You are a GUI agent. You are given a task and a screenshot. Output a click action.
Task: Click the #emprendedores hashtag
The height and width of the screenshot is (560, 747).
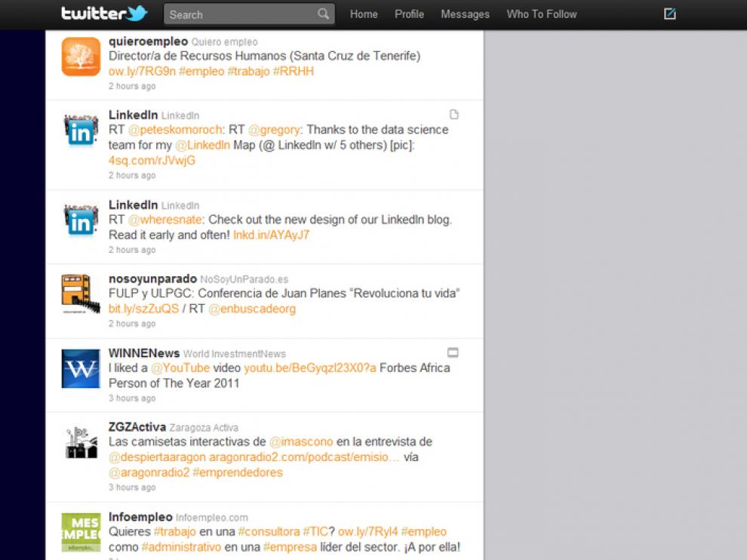[x=238, y=472]
